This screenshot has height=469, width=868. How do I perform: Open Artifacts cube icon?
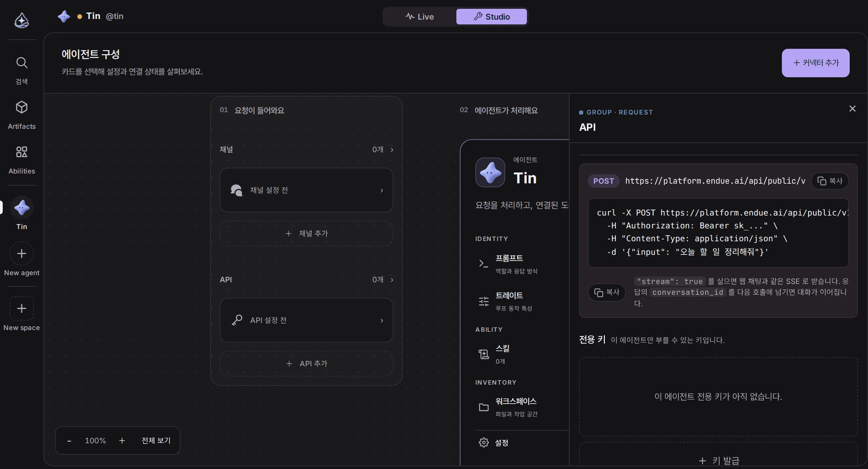pos(22,107)
